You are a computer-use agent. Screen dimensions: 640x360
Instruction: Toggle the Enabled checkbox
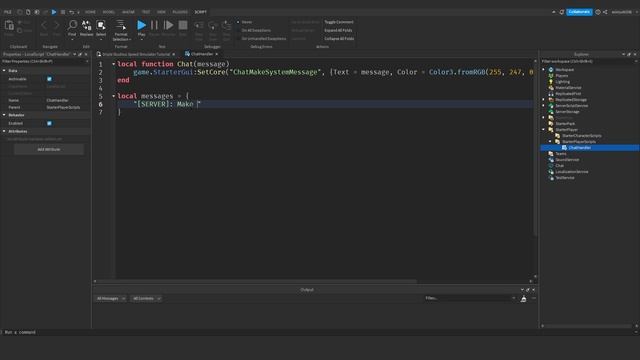pos(49,123)
